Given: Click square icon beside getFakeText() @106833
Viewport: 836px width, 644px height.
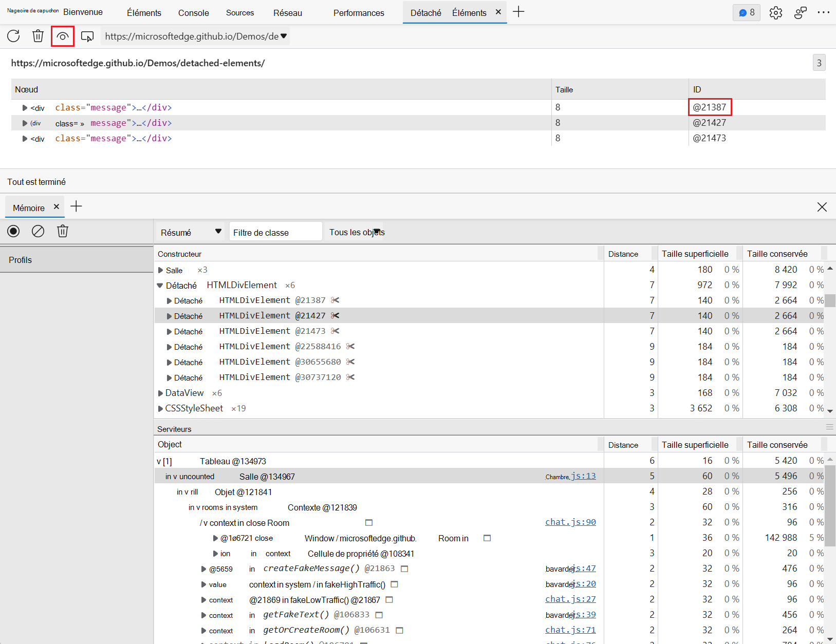Looking at the screenshot, I should pyautogui.click(x=379, y=615).
